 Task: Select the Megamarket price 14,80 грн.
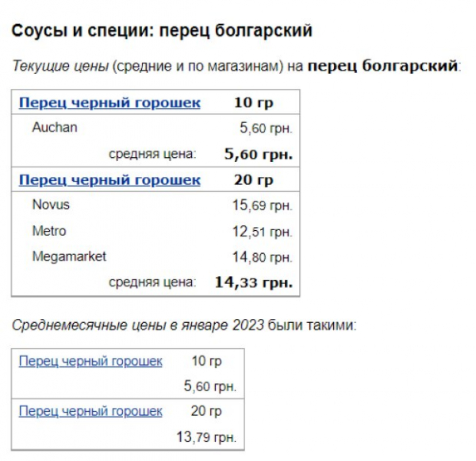[263, 258]
